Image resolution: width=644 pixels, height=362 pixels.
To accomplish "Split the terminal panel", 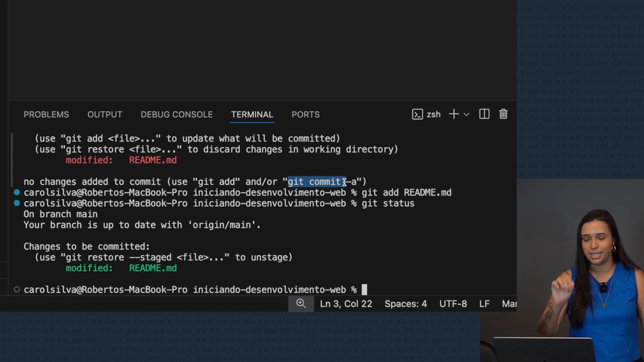I will (x=484, y=114).
